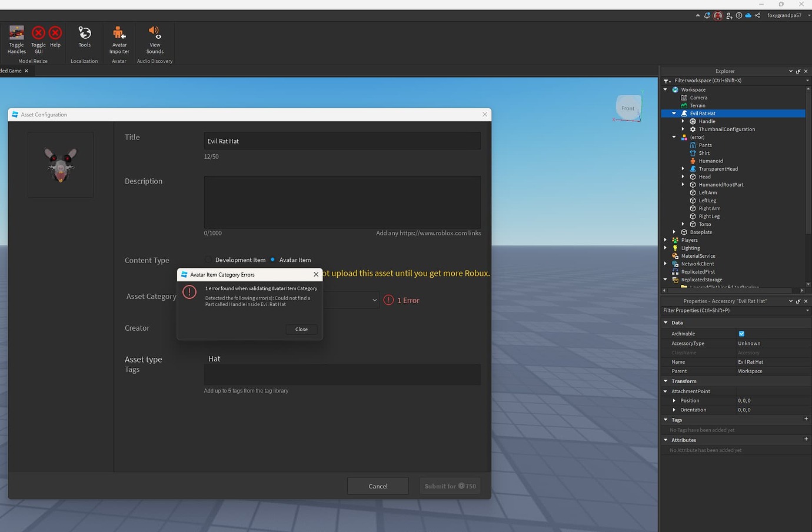Close the Asset Configuration window with the X
The width and height of the screenshot is (812, 532).
485,115
